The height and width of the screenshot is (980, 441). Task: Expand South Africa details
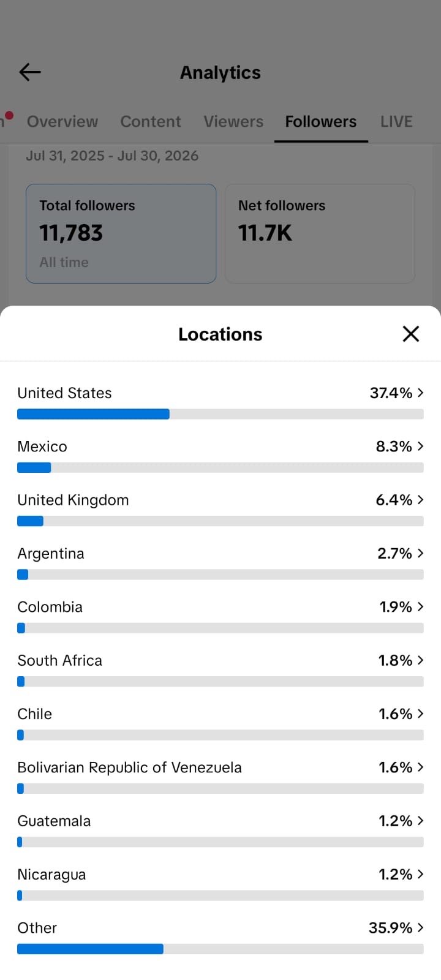pyautogui.click(x=221, y=669)
